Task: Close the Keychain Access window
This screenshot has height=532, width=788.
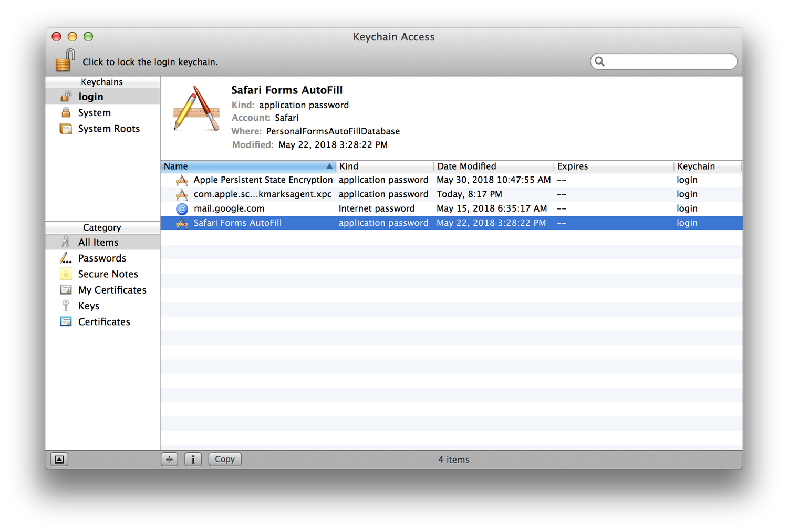Action: [x=57, y=36]
